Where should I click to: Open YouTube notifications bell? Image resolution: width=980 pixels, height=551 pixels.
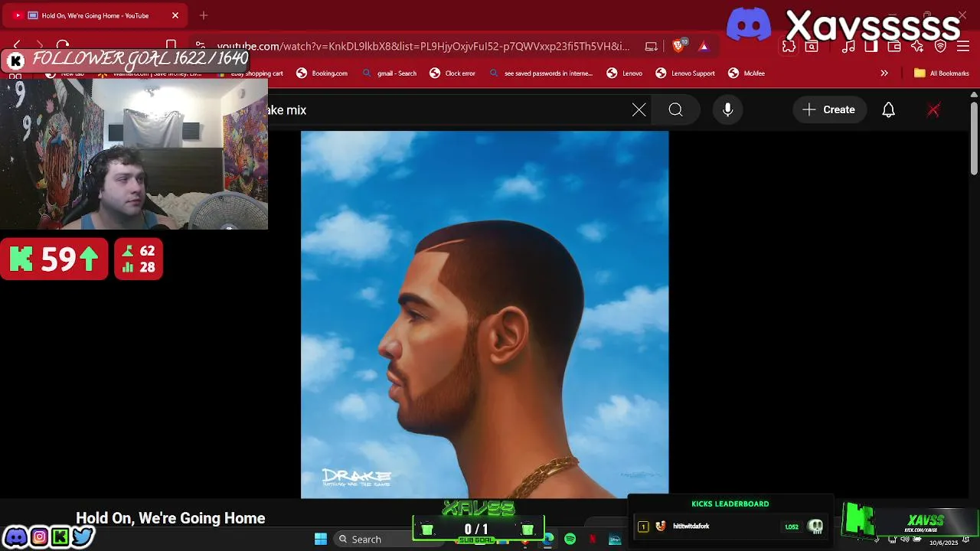[x=888, y=110]
